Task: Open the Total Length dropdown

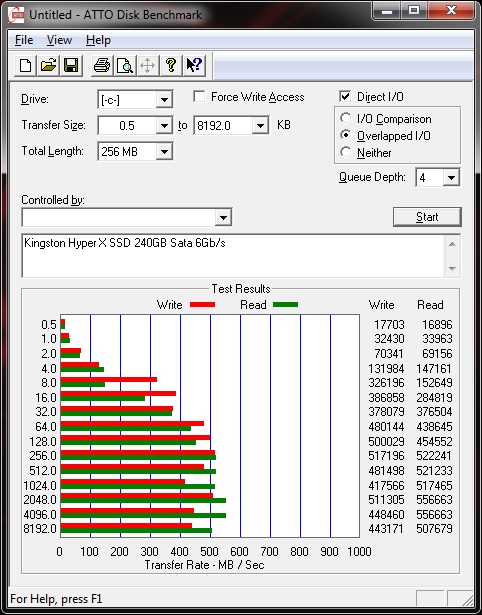Action: [164, 152]
